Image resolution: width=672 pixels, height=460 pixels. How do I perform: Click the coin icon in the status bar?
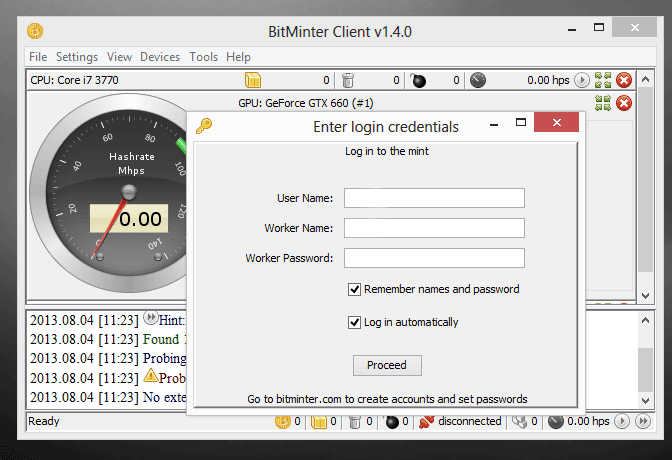(x=282, y=422)
